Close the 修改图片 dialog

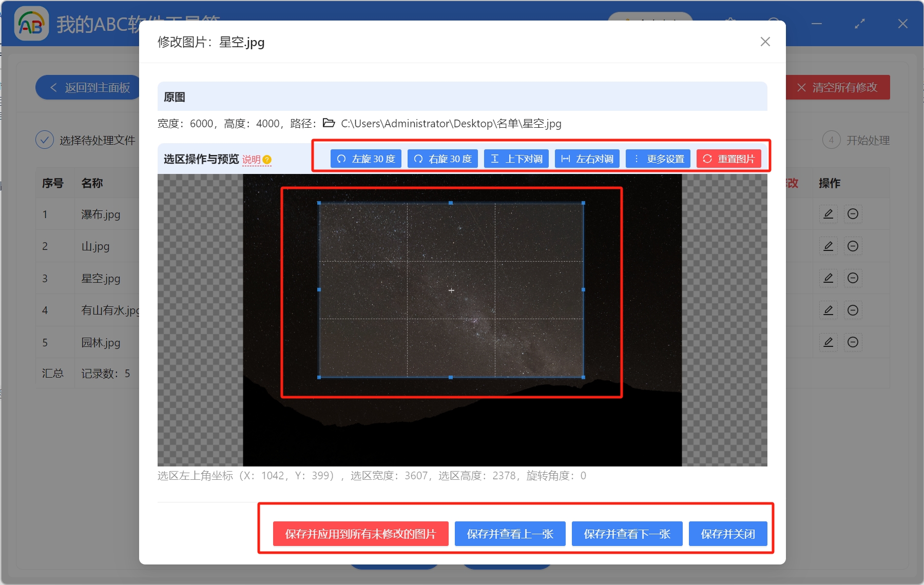point(765,42)
